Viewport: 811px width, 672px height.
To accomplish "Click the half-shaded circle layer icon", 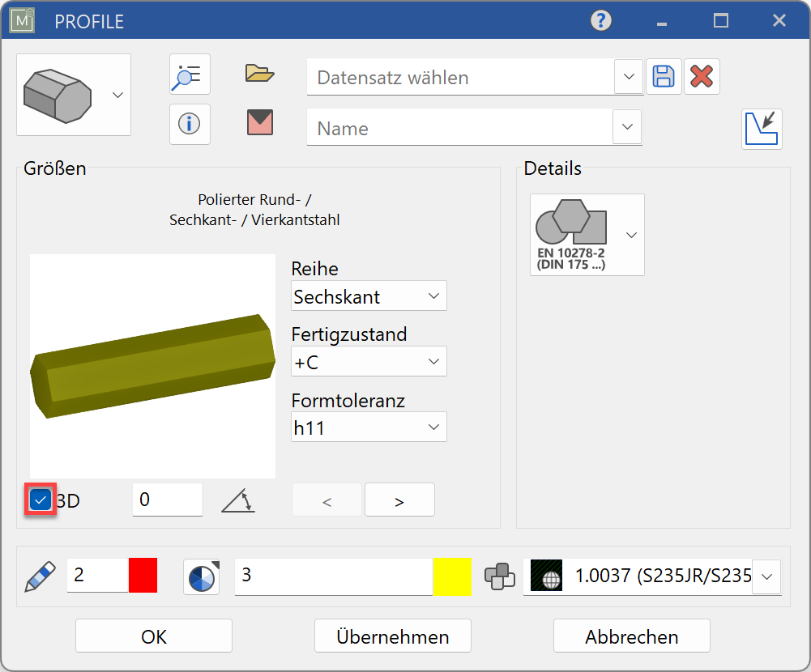I will coord(201,576).
